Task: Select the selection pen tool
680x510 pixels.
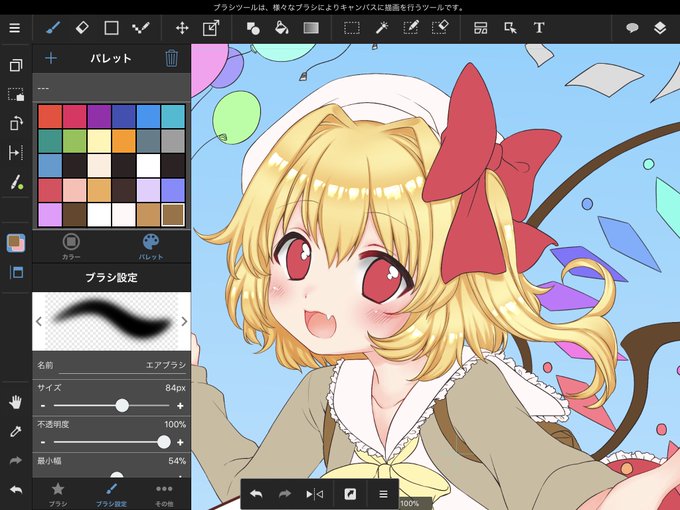Action: (411, 28)
